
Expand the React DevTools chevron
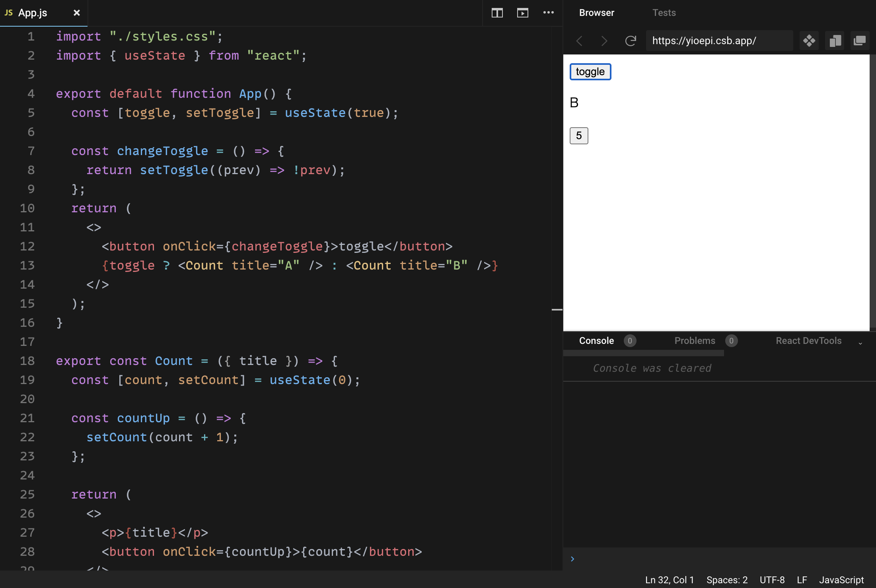[x=861, y=343]
